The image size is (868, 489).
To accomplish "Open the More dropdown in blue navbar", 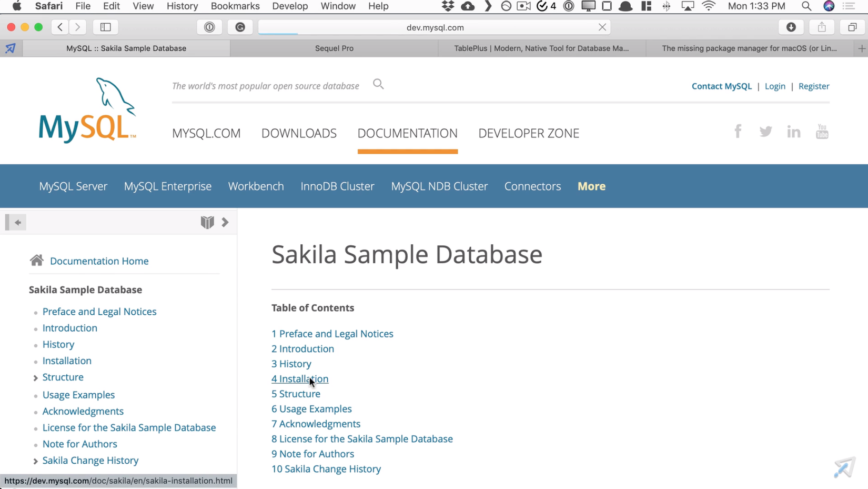I will click(x=591, y=186).
